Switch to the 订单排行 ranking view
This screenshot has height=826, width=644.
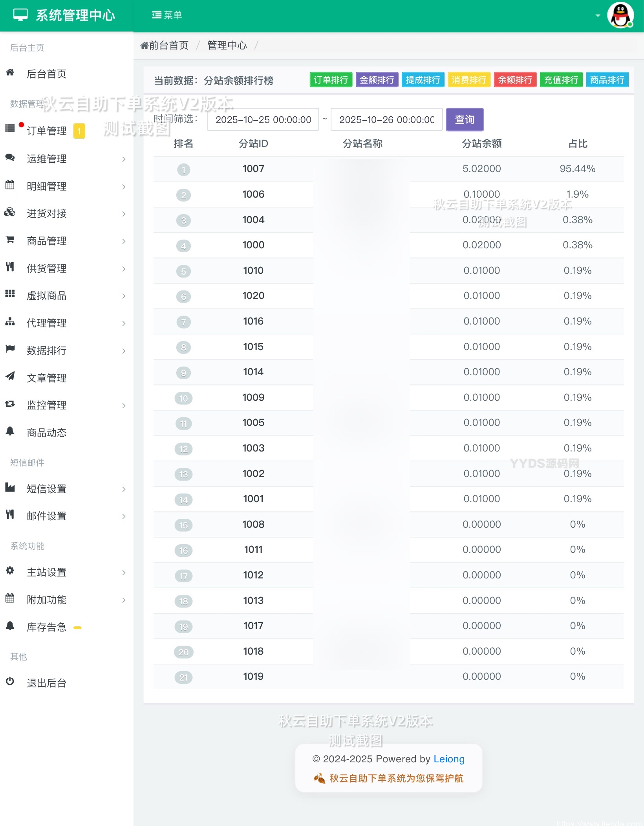click(x=330, y=80)
